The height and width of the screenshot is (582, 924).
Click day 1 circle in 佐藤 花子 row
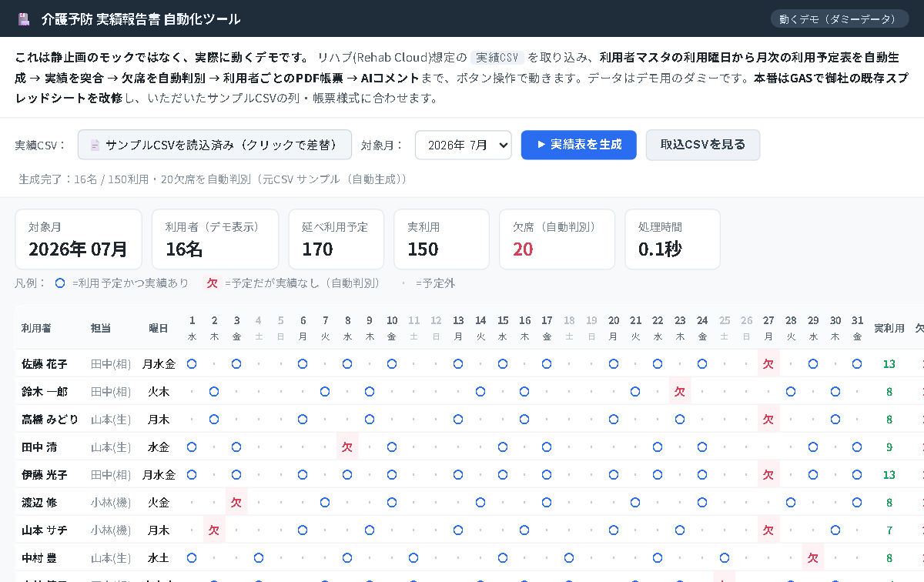[192, 363]
